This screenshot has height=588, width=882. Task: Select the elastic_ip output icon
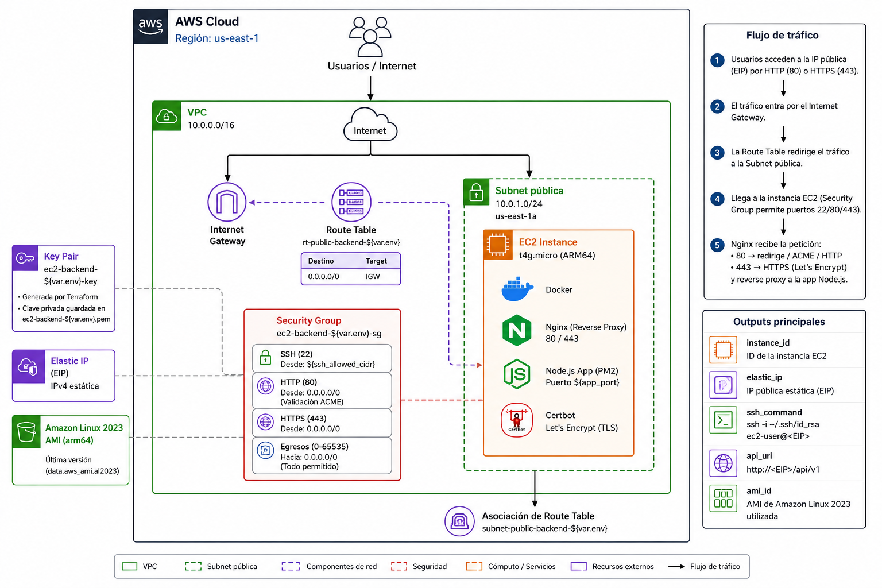click(x=724, y=385)
